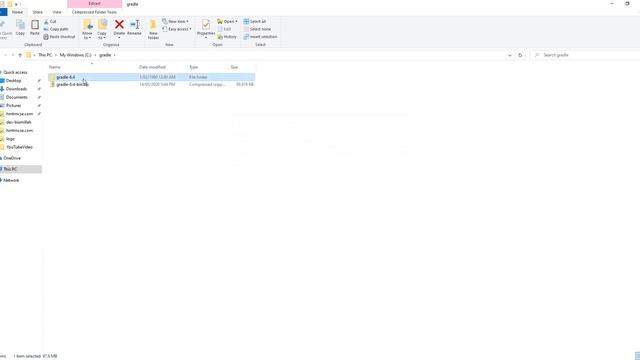Click the Delete dropdown arrow below icon
The width and height of the screenshot is (640, 360).
[x=119, y=38]
